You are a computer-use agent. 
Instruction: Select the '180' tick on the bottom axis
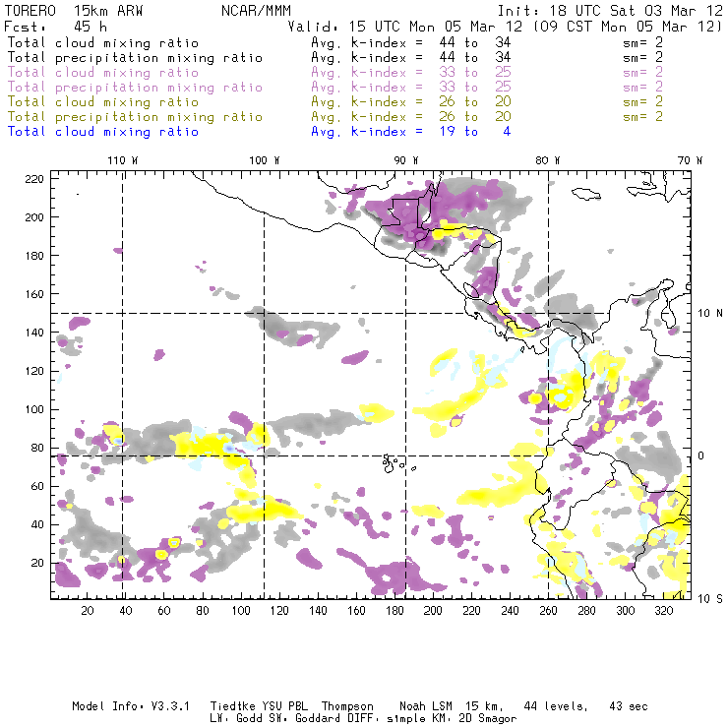coord(394,611)
